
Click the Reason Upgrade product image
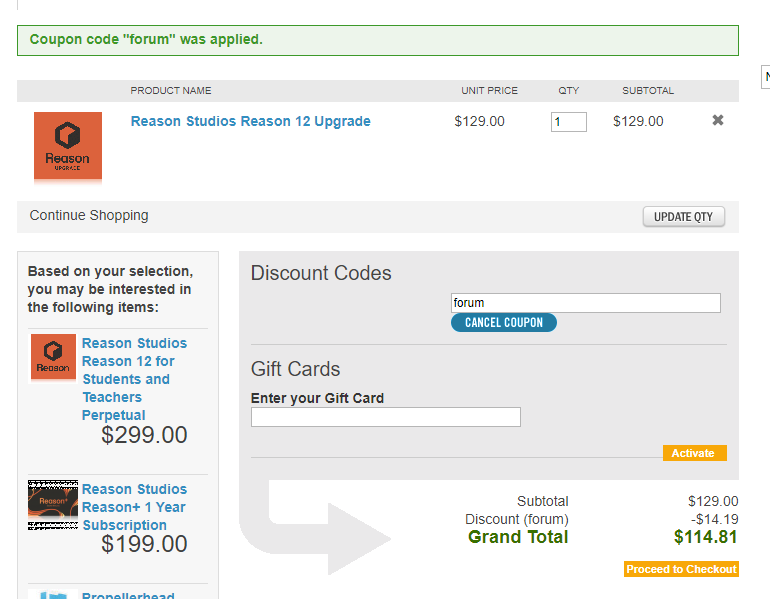point(68,146)
